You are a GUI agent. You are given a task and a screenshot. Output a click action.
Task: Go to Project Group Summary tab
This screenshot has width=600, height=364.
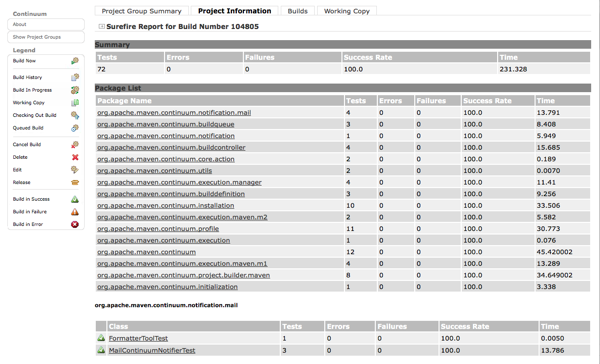(x=142, y=11)
